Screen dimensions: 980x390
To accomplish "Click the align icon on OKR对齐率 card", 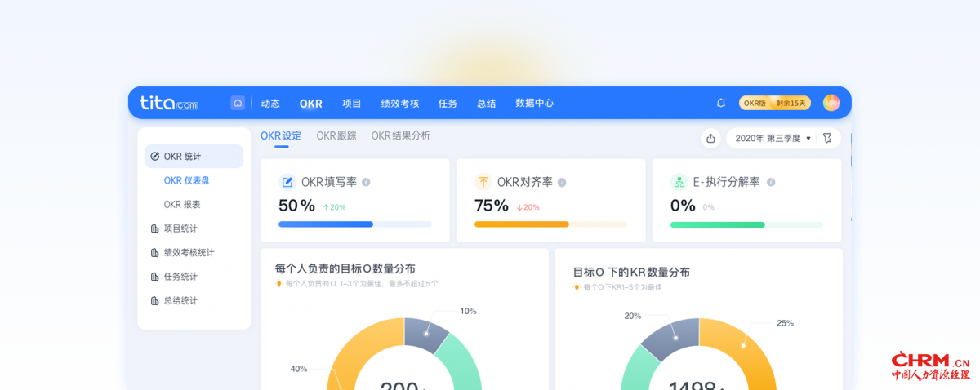I will coord(483,182).
